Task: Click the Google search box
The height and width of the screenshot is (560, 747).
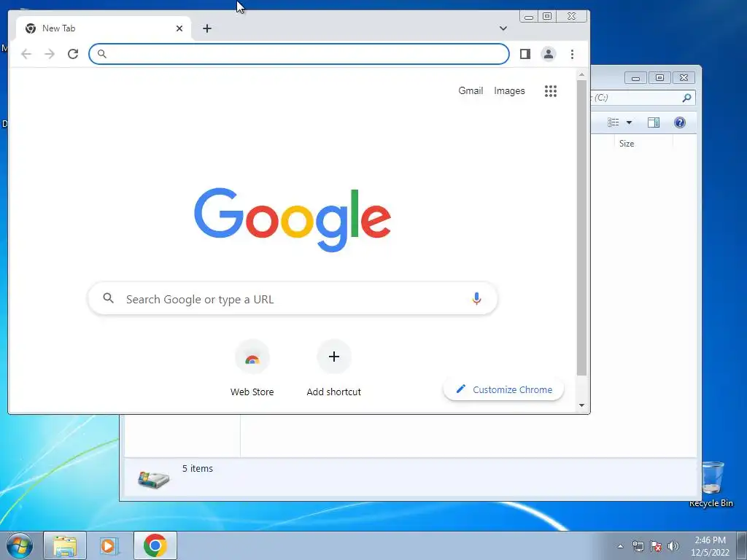Action: coord(293,299)
